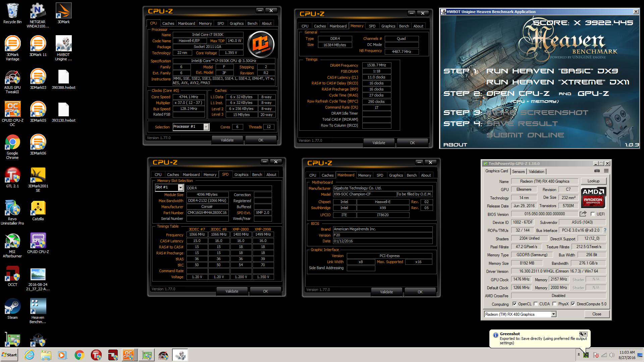Select the Graphics tab in the CPU-Z motherboard window
Viewport: 644px width, 362px height.
tap(396, 175)
